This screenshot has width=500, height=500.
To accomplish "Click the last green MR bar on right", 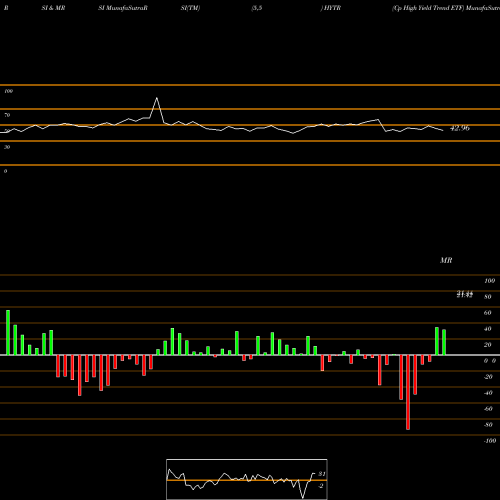I will coord(444,342).
